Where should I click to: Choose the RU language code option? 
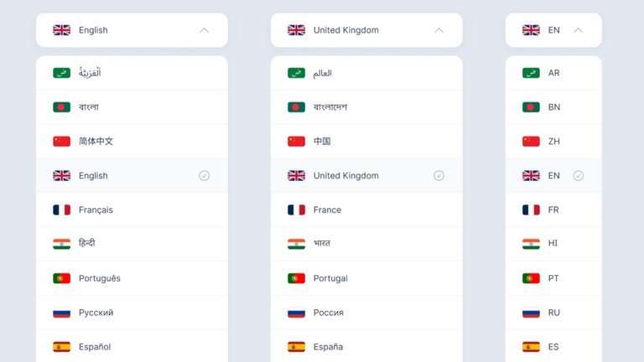pyautogui.click(x=553, y=313)
